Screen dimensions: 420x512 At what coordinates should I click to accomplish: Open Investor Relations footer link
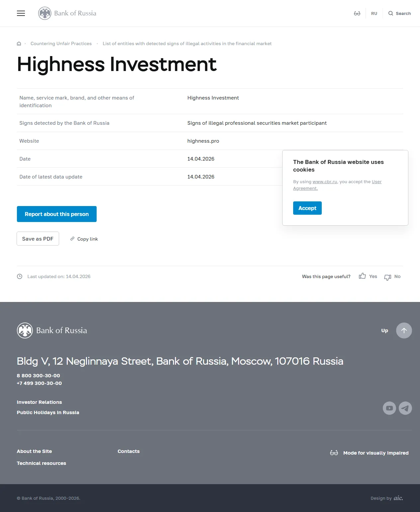(x=39, y=402)
